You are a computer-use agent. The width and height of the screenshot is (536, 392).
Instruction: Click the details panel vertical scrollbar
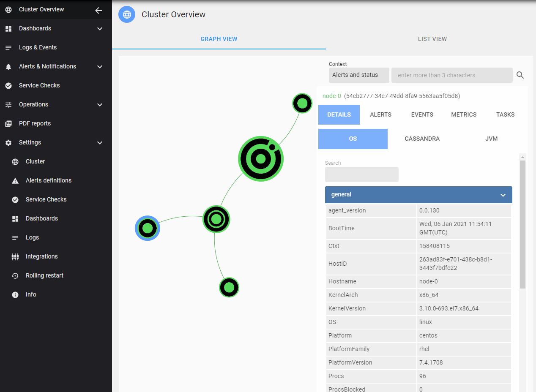coord(522,224)
